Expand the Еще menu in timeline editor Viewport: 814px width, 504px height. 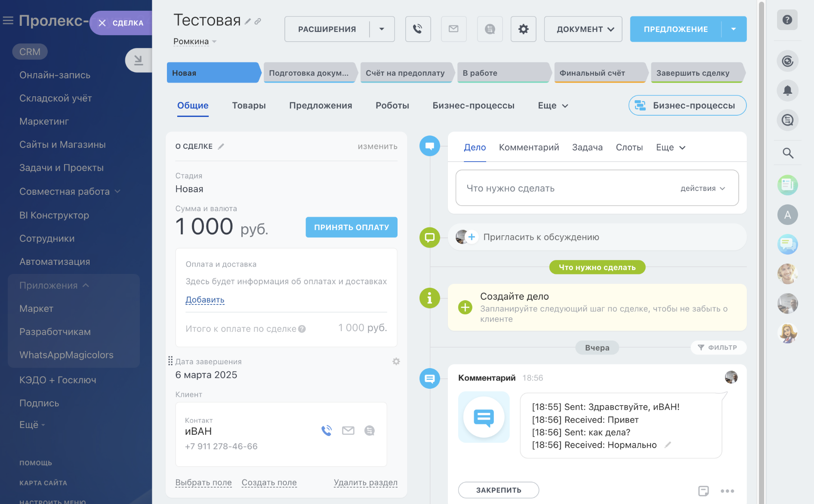[670, 148]
